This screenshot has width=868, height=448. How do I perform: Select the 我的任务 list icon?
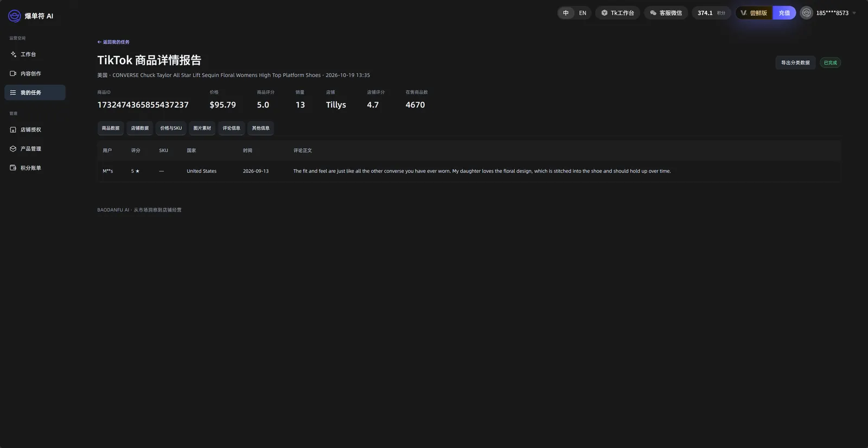coord(13,92)
